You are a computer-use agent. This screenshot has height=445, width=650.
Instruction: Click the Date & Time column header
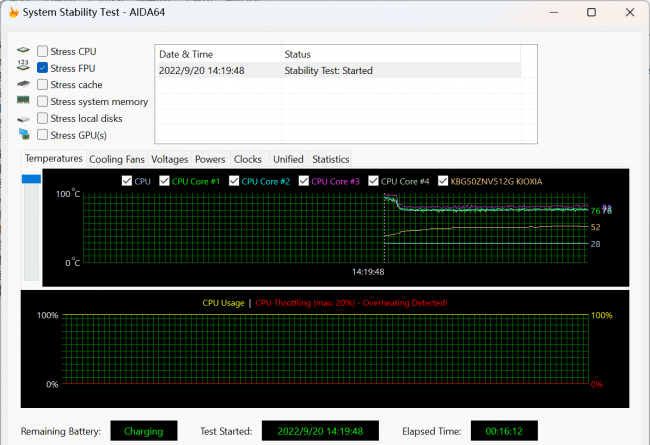point(218,54)
